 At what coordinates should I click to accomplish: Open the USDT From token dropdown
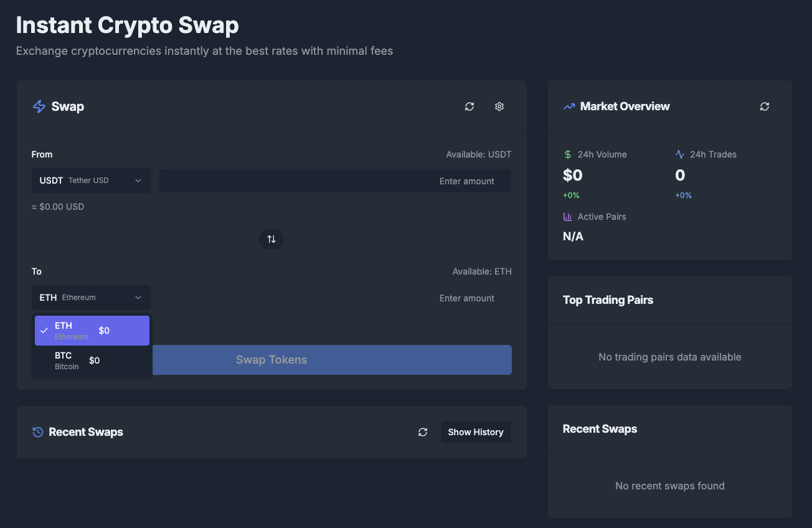pos(91,181)
